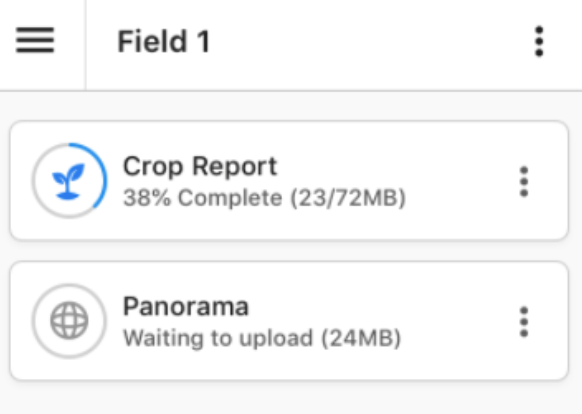The height and width of the screenshot is (414, 582).
Task: Click the 38% Complete status line
Action: click(264, 198)
